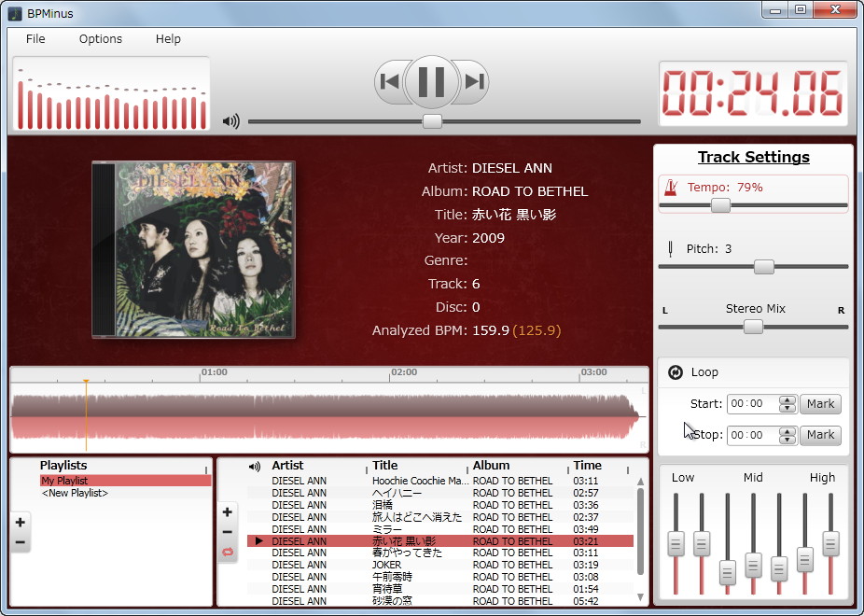Screen dimensions: 864x616
Task: Select playing track 赤い花 黒い影 in the list
Action: (439, 541)
